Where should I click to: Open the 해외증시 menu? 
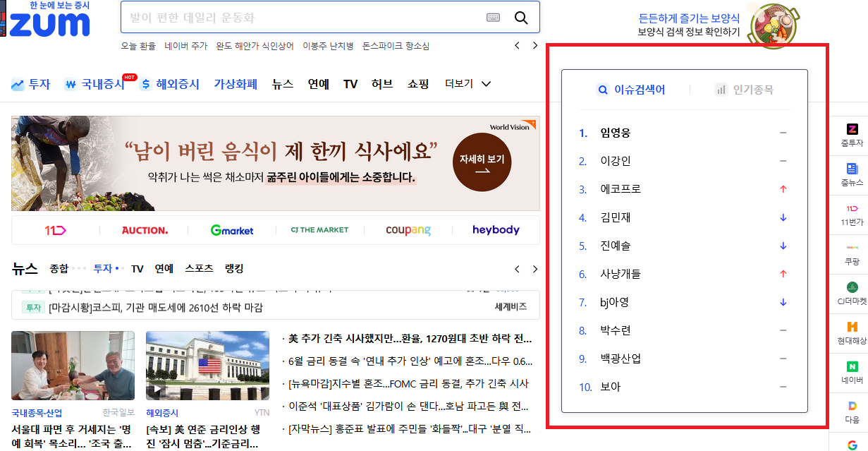[170, 84]
